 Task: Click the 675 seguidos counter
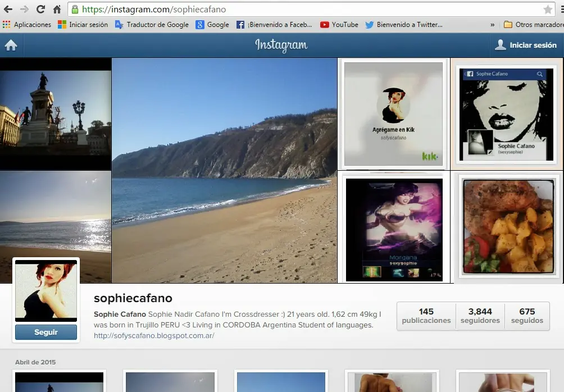527,316
